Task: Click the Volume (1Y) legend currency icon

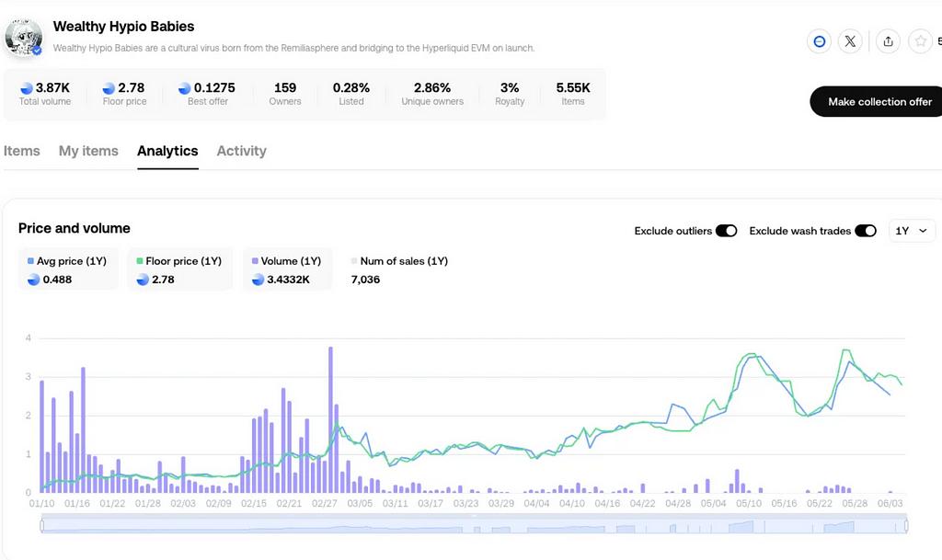Action: (258, 280)
